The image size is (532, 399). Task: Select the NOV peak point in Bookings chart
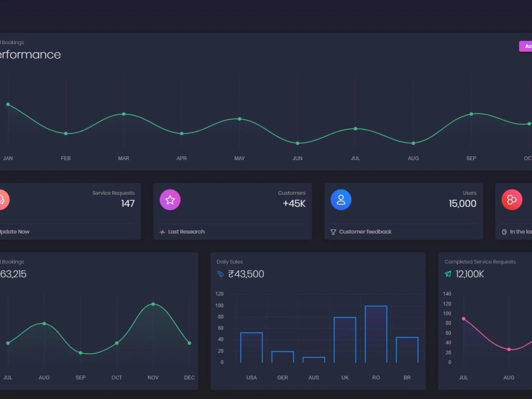coord(153,304)
